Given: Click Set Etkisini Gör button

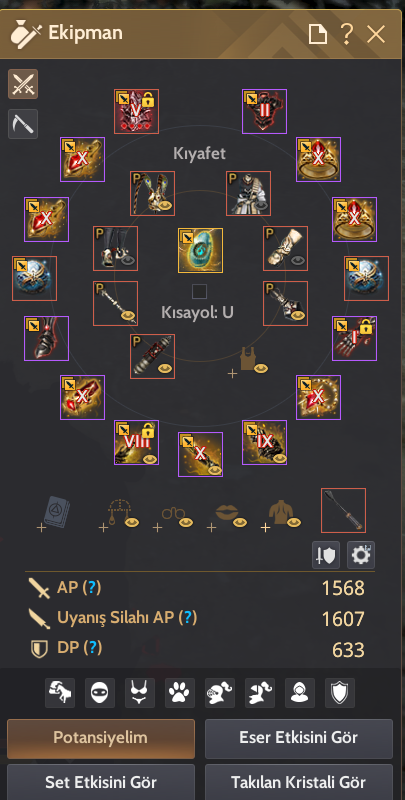Looking at the screenshot, I should pos(101,782).
